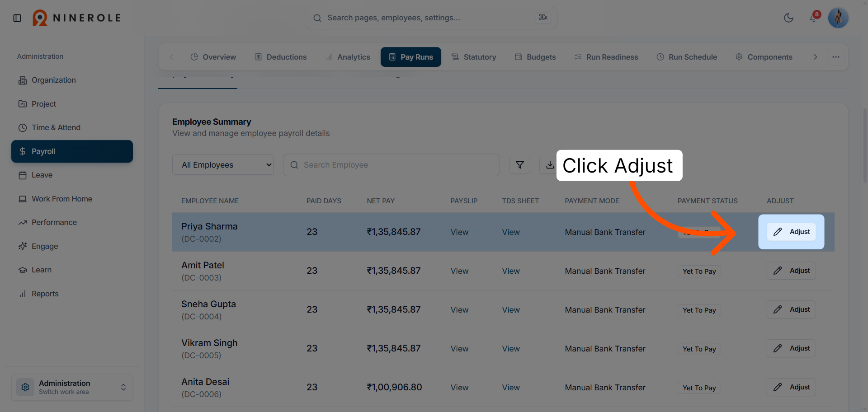Screen dimensions: 868x412
Task: Open user profile avatar
Action: (838, 18)
